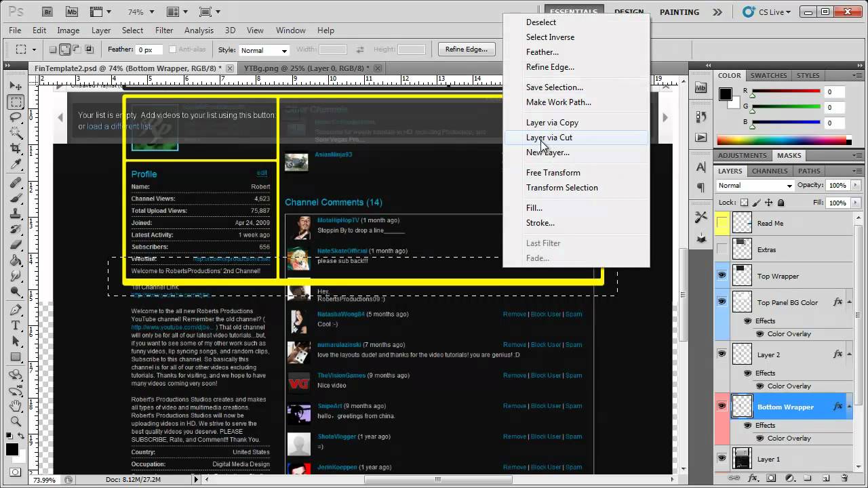Select the Eraser tool
Screen dimensions: 868x488
tap(16, 245)
